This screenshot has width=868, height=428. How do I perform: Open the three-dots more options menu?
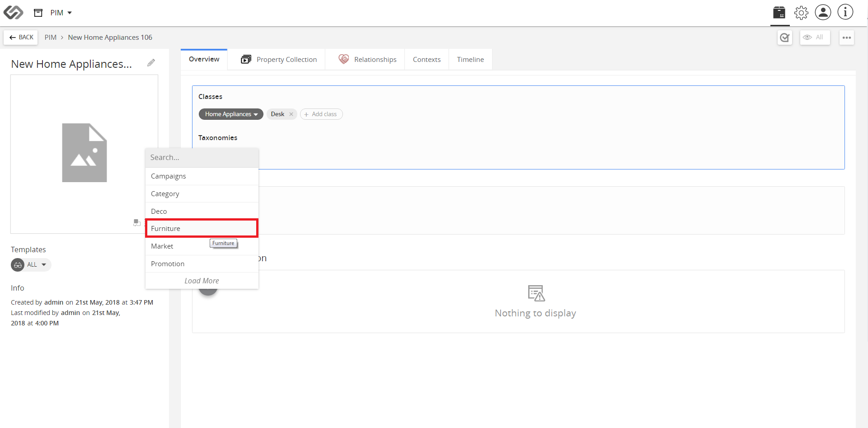(847, 38)
